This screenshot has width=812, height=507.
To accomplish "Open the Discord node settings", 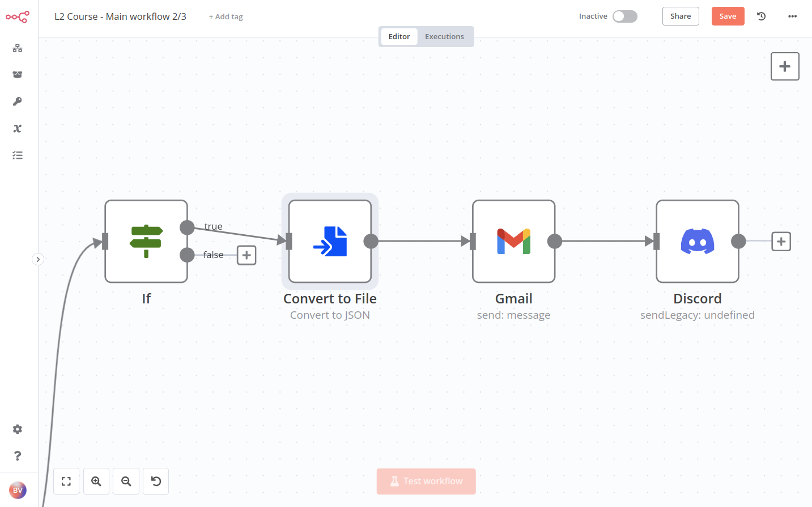I will tap(697, 240).
